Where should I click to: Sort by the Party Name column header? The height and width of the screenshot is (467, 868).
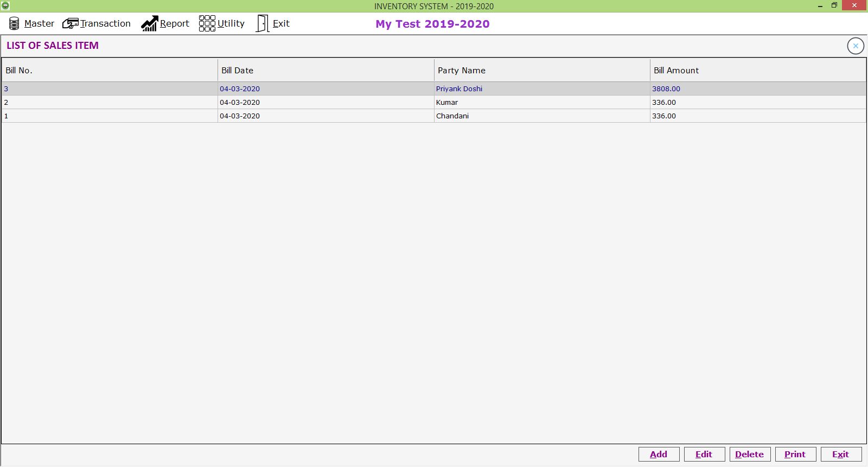542,71
